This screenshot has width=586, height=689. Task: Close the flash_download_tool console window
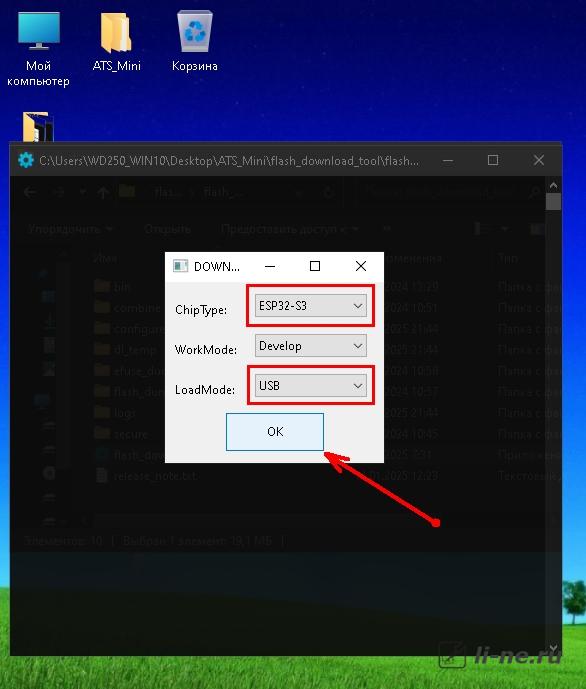(539, 160)
